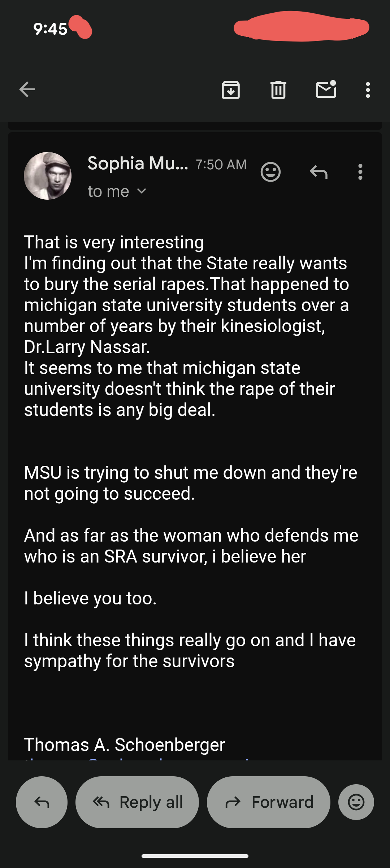
Task: Archive this email with the archive icon
Action: click(231, 90)
